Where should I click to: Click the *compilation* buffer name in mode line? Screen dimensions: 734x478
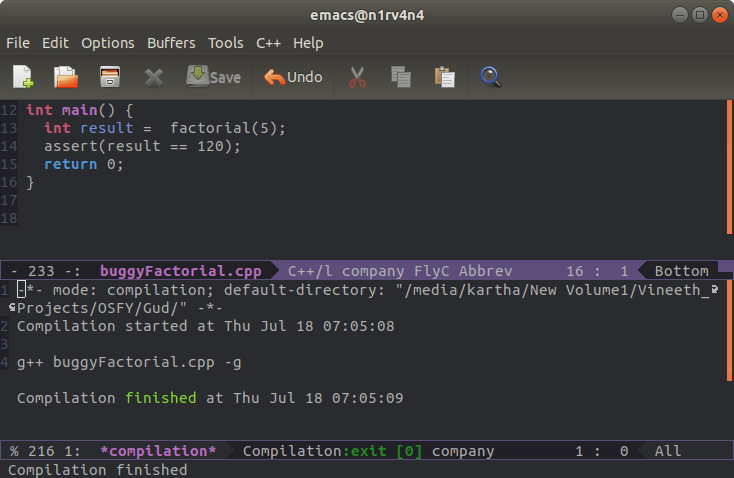[158, 451]
